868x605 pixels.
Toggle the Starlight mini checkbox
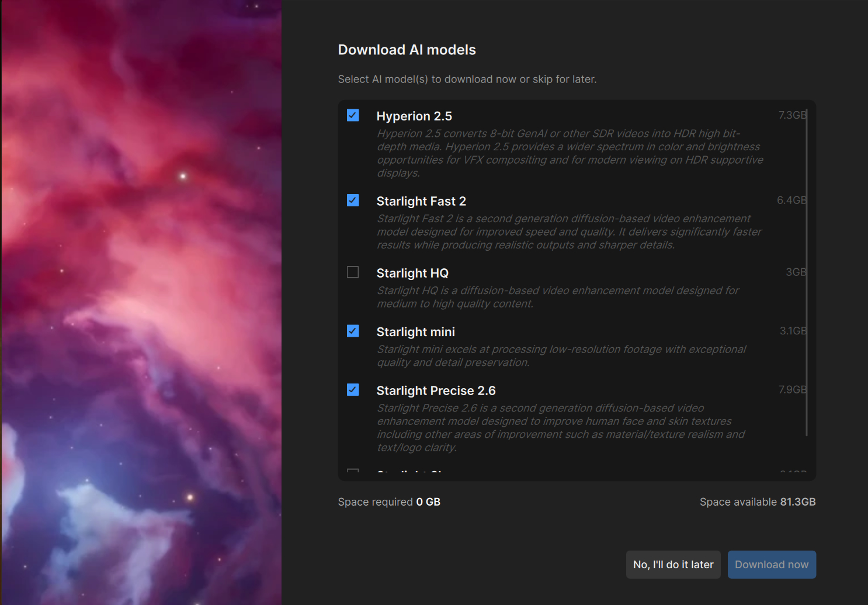[353, 331]
